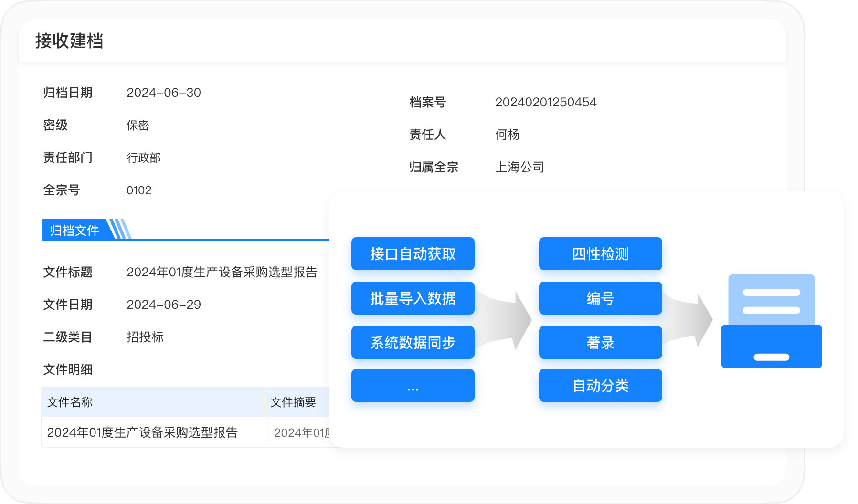Click the 接口自动获取 button
858x504 pixels.
[x=413, y=254]
